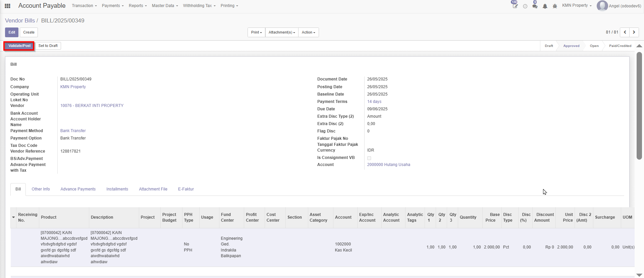This screenshot has width=644, height=278.
Task: Open the Reports menu
Action: tap(138, 6)
